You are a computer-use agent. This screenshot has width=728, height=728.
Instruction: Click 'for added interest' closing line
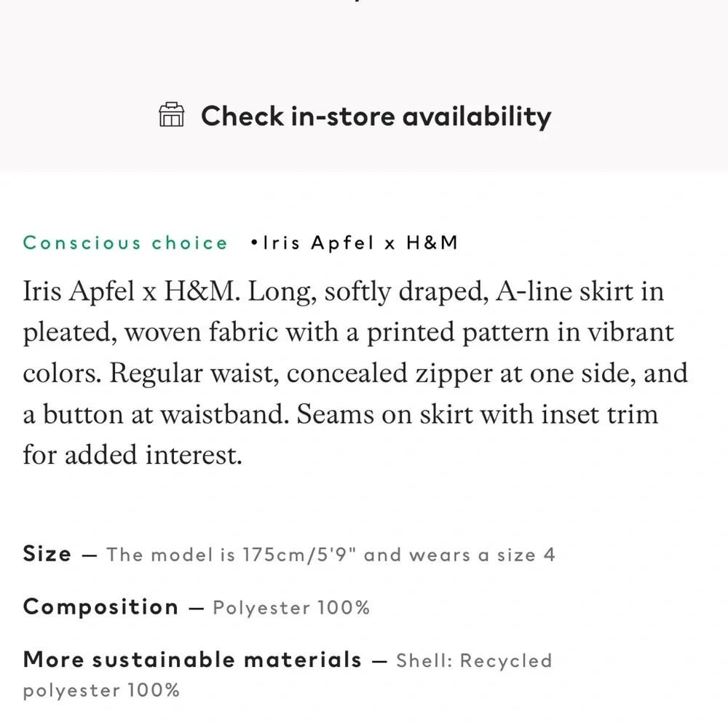pos(131,455)
